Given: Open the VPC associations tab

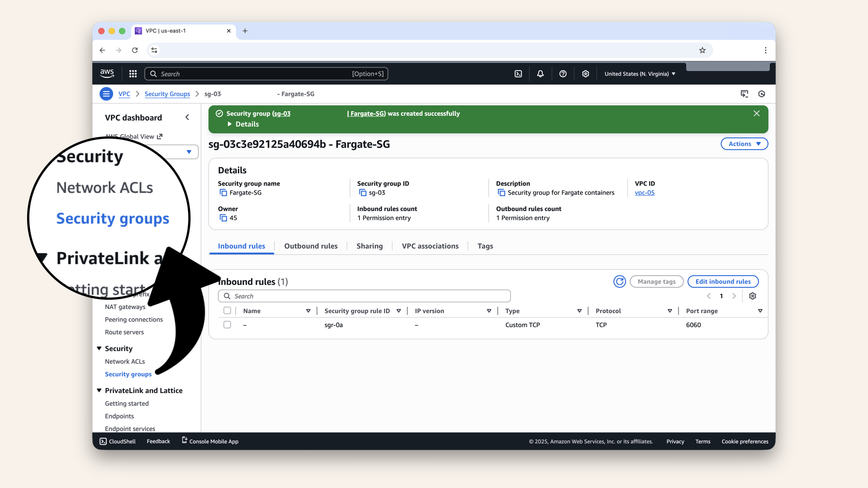Looking at the screenshot, I should 430,246.
